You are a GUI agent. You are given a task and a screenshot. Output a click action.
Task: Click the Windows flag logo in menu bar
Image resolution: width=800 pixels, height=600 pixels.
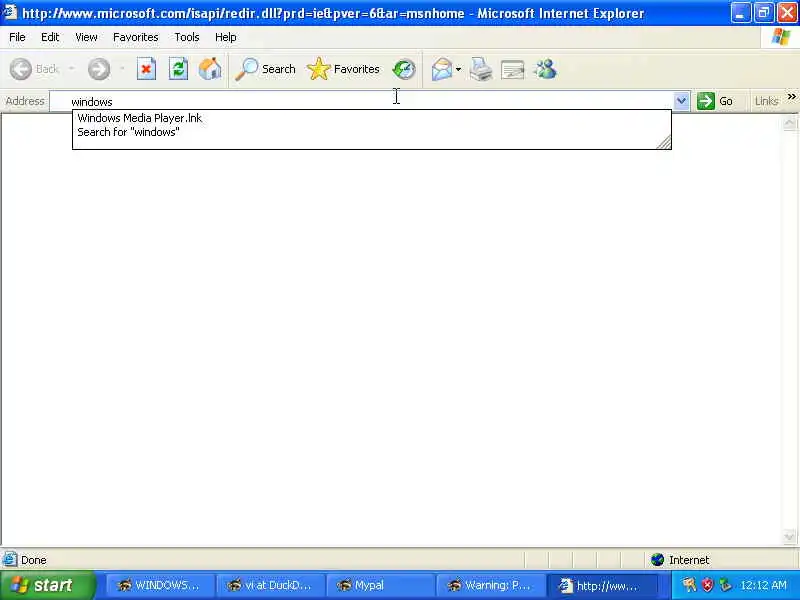click(781, 37)
